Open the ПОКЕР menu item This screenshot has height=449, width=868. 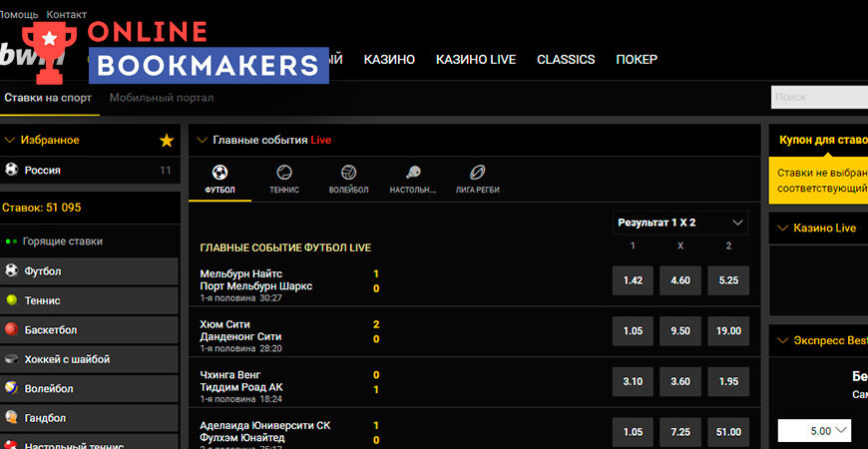[x=637, y=59]
